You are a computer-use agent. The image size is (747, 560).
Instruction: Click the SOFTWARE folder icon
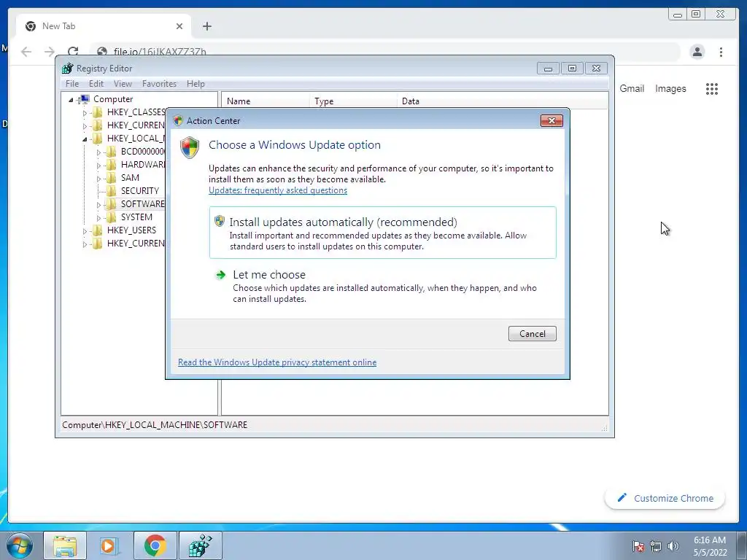point(111,204)
